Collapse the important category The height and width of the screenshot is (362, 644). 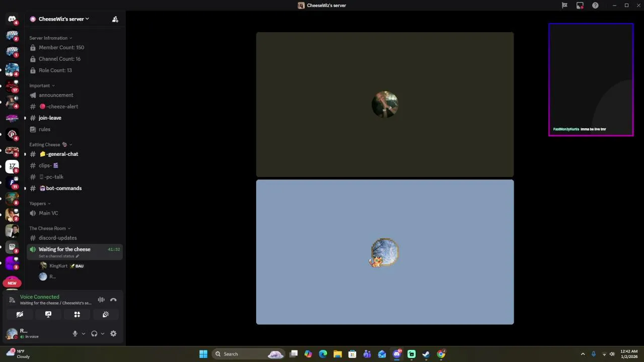(x=42, y=85)
